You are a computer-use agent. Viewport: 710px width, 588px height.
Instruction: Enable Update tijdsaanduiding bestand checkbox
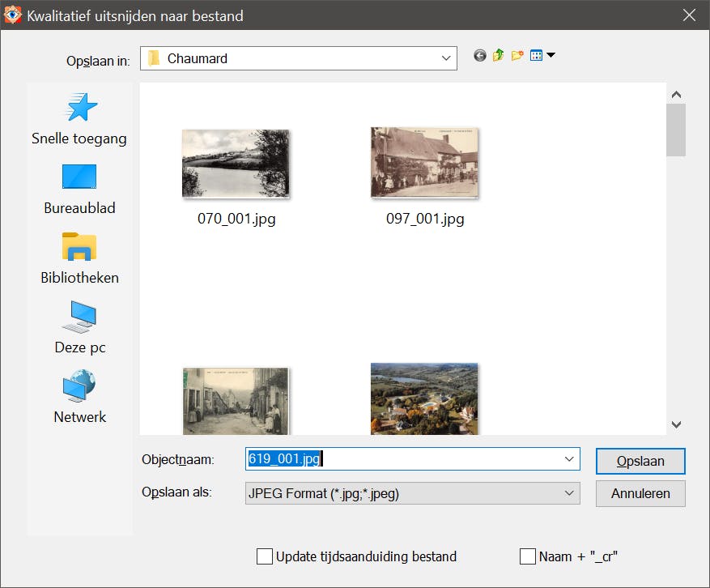[265, 556]
